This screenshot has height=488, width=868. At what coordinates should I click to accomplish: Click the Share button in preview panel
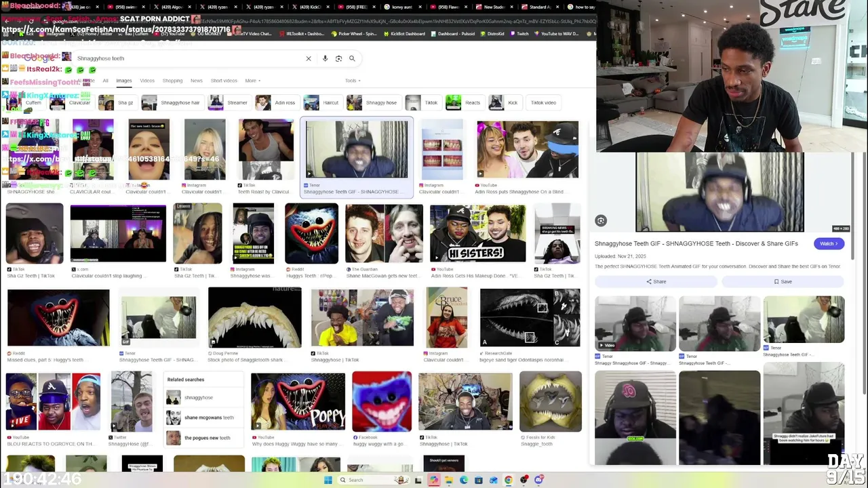click(656, 281)
